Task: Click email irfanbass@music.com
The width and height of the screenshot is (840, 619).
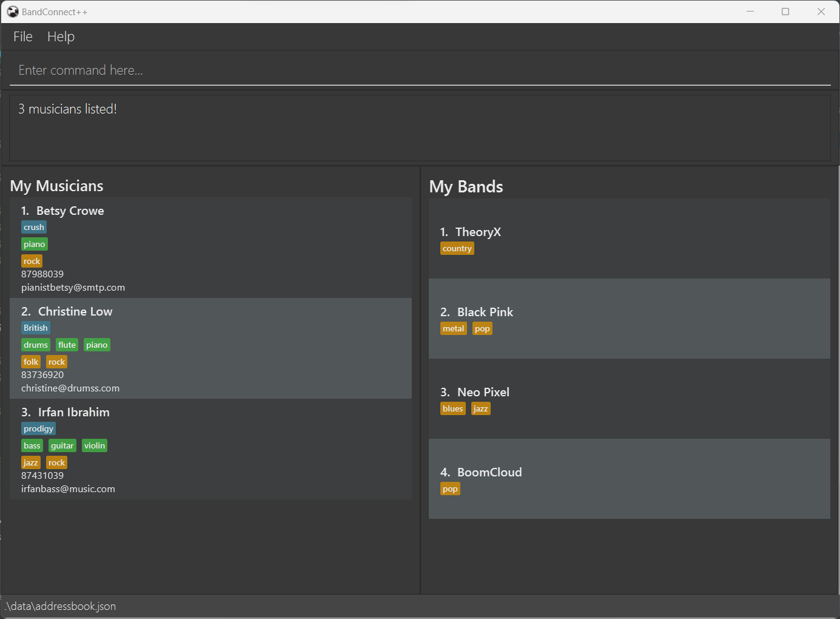Action: (68, 489)
